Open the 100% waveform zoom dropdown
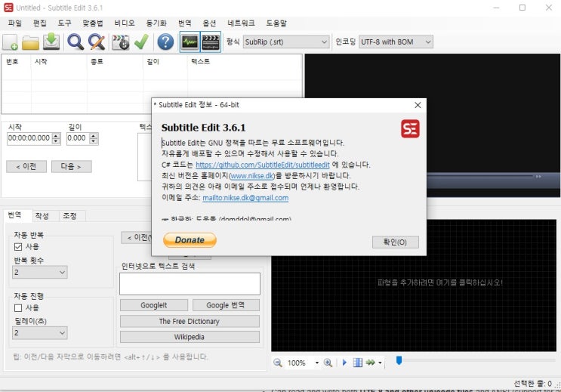Image resolution: width=561 pixels, height=392 pixels. coord(317,363)
